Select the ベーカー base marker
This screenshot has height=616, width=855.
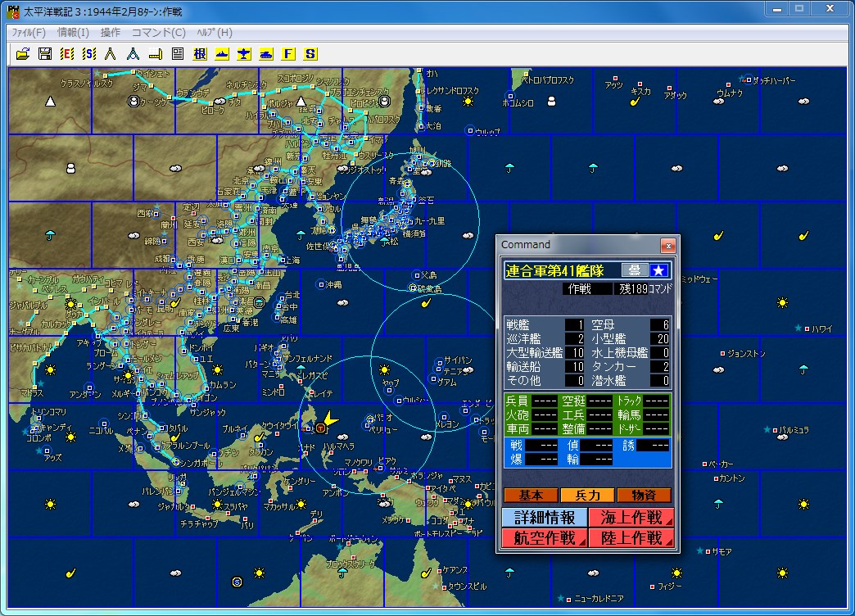tap(704, 464)
